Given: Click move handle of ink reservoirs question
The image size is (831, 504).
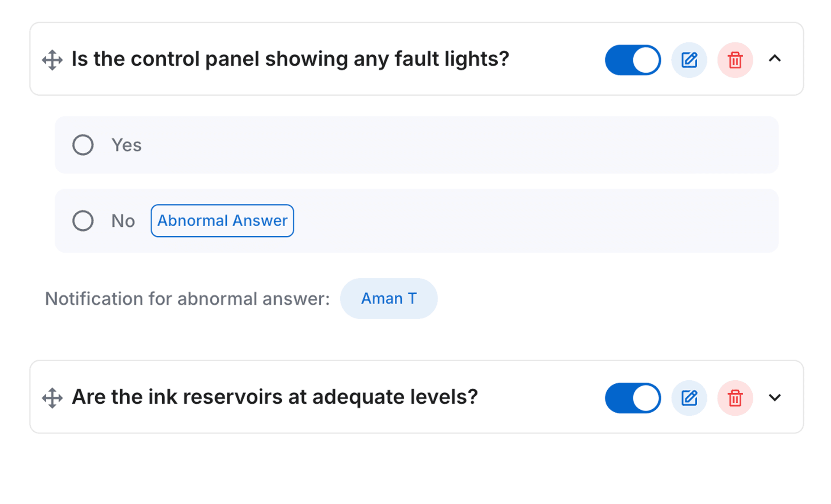Looking at the screenshot, I should point(52,398).
